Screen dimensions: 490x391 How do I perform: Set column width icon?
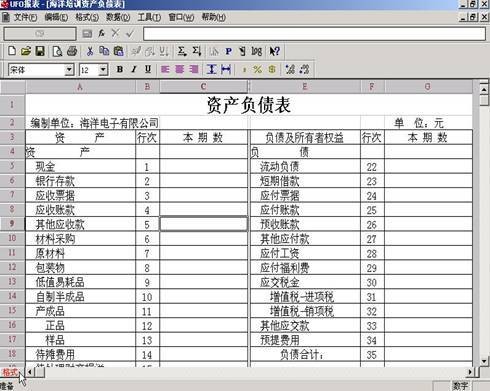226,69
